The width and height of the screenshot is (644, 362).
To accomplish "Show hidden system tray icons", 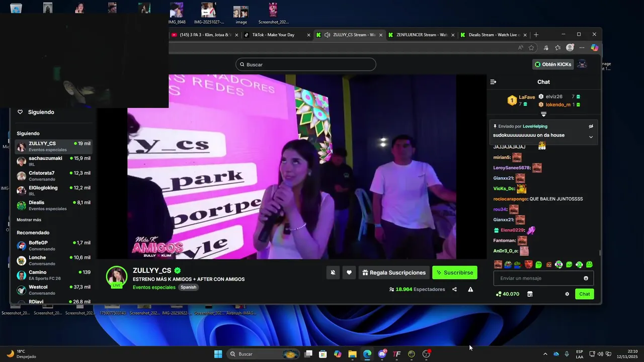I will pyautogui.click(x=545, y=354).
